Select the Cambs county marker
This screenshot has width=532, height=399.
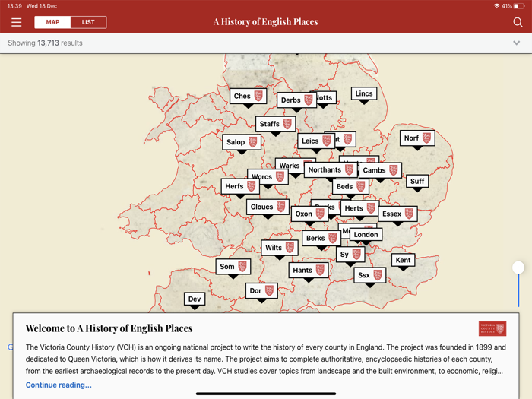click(x=380, y=170)
